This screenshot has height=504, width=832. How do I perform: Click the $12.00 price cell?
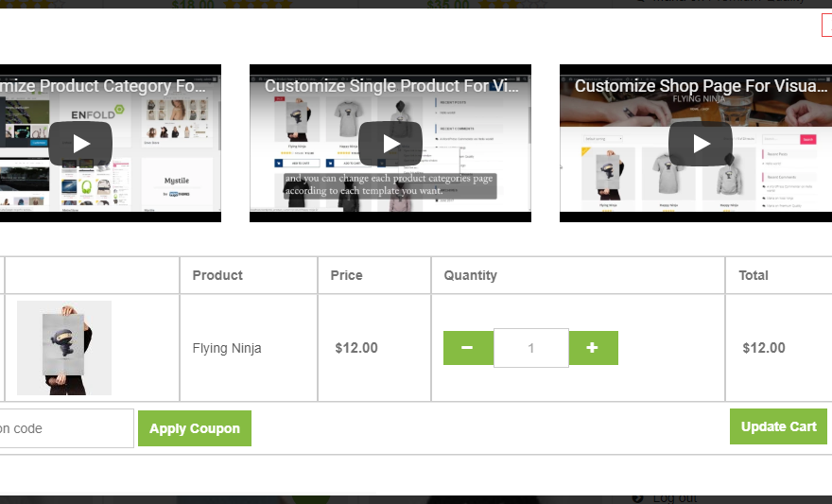[356, 348]
